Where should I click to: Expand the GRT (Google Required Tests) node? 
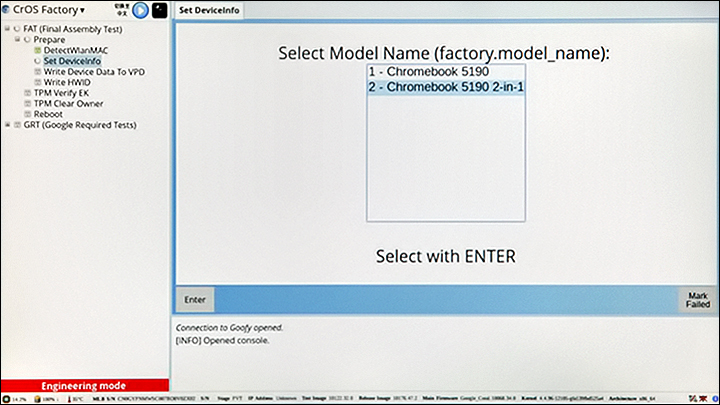pos(6,125)
